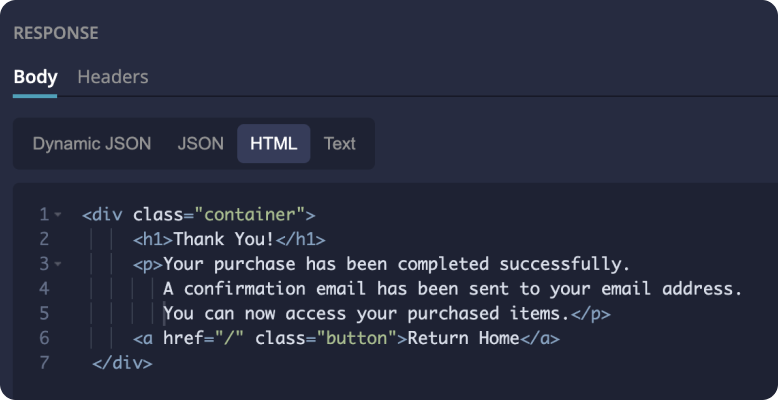The width and height of the screenshot is (778, 400).
Task: Click the RESPONSE section heading
Action: click(56, 33)
